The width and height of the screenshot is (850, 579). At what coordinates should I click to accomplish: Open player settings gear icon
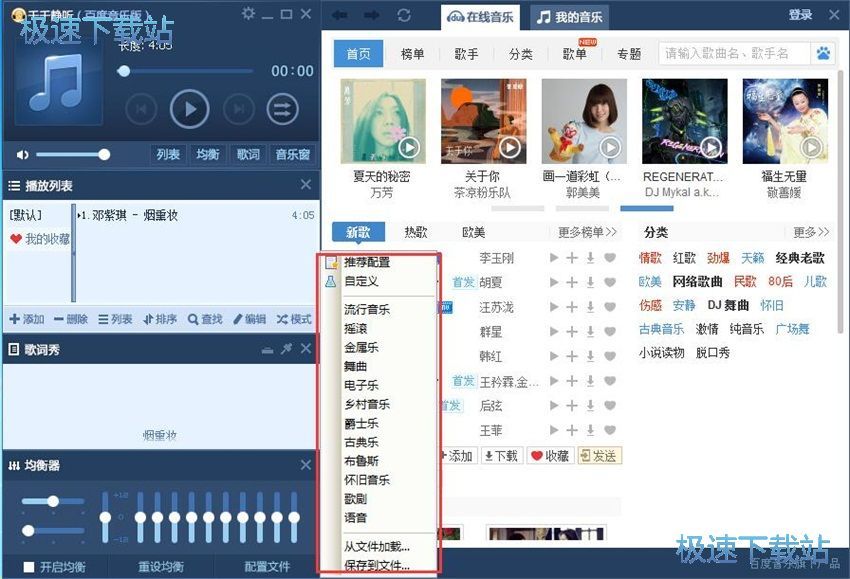[248, 13]
